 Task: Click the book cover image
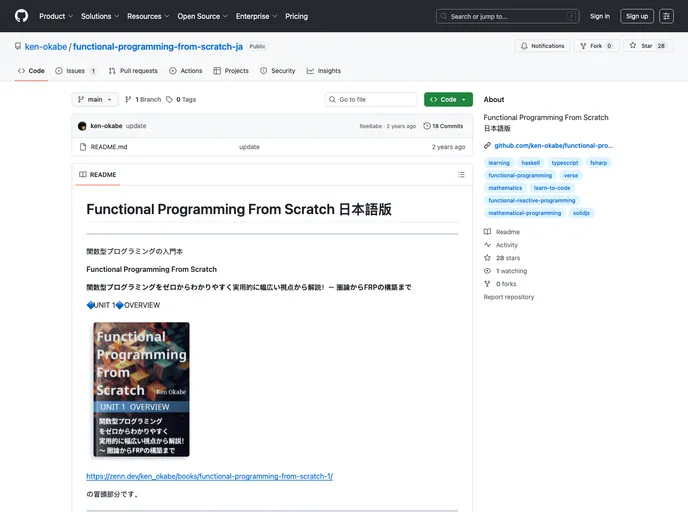tap(141, 390)
